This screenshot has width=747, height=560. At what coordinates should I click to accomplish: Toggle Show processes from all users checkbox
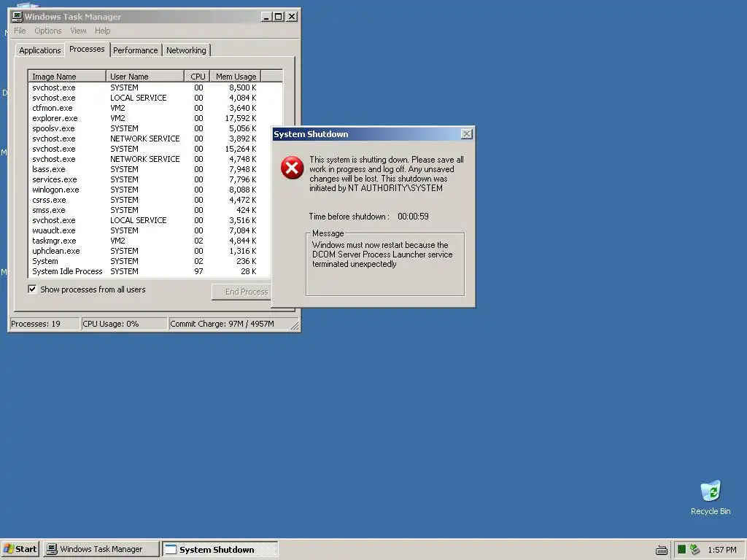[x=32, y=289]
